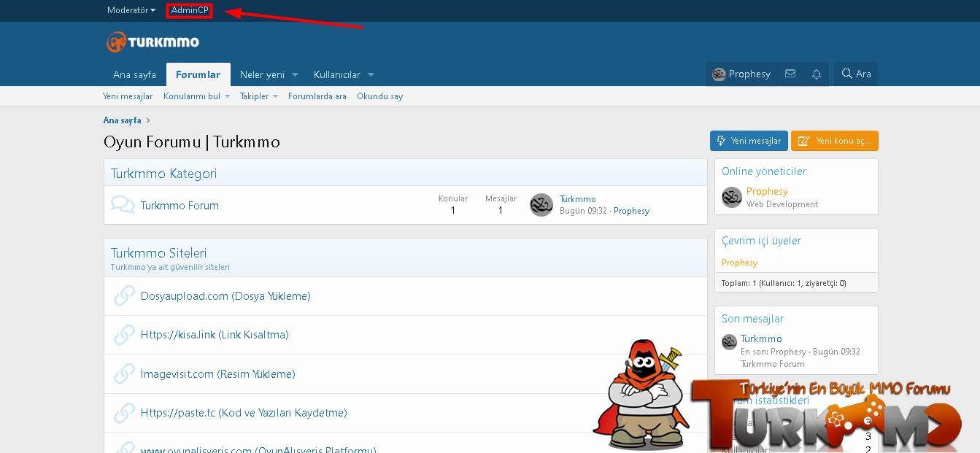The width and height of the screenshot is (980, 453).
Task: Click the Ara search button
Action: coord(856,74)
